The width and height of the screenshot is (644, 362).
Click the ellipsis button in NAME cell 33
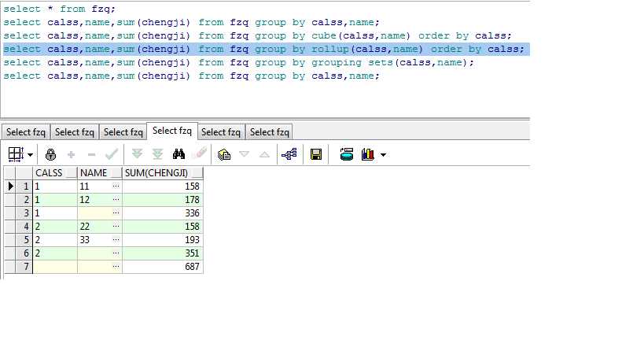[x=116, y=240]
